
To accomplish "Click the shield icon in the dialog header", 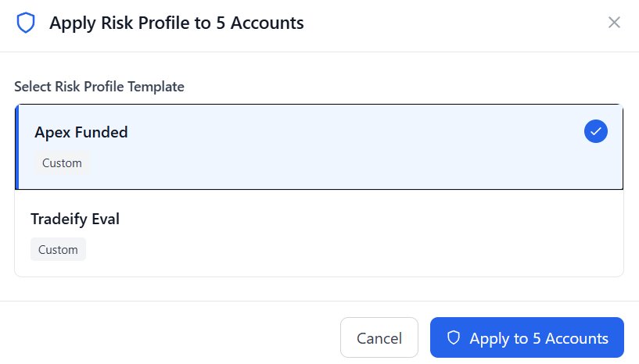I will point(26,23).
